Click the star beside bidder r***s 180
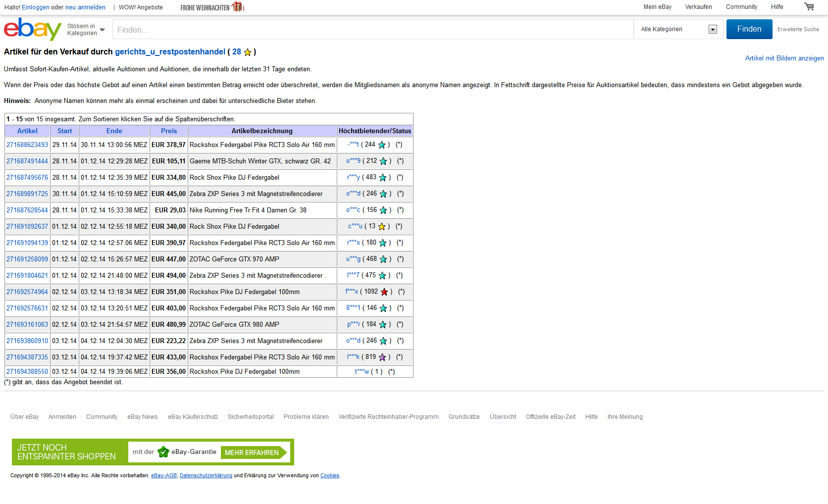 click(383, 243)
